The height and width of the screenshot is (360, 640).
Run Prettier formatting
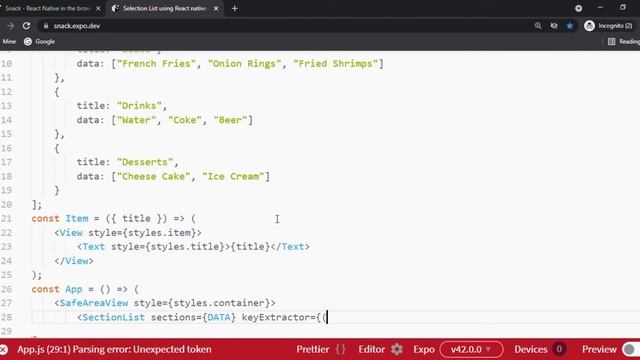coord(313,349)
